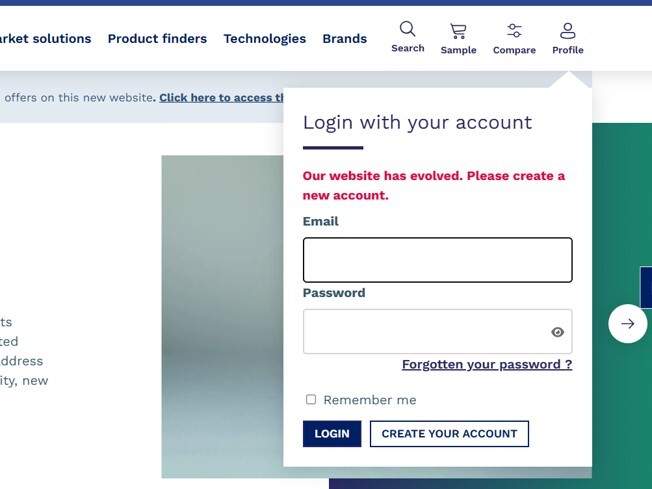Enable the Remember me checkbox
The height and width of the screenshot is (489, 652).
pyautogui.click(x=311, y=400)
